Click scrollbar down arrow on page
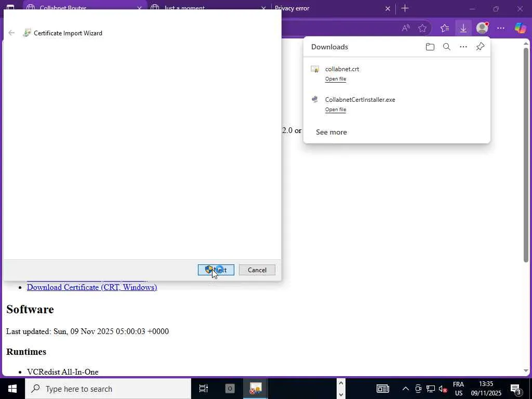The height and width of the screenshot is (399, 532). tap(526, 371)
